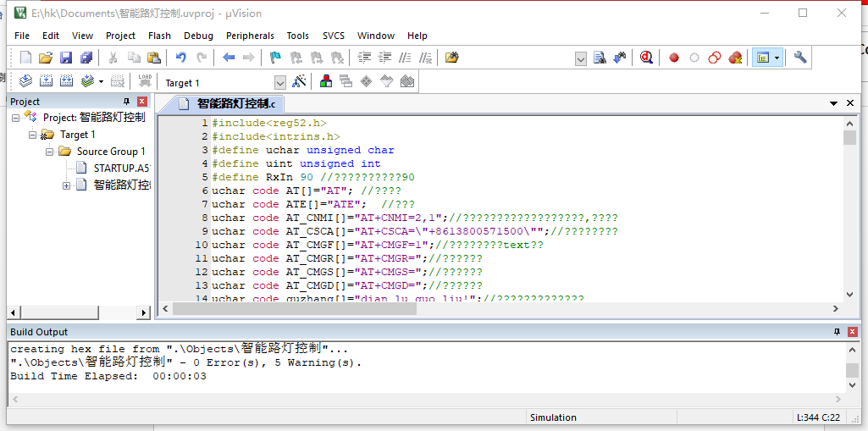
Task: Select the 智能路灯控制.c editor tab
Action: tap(230, 104)
